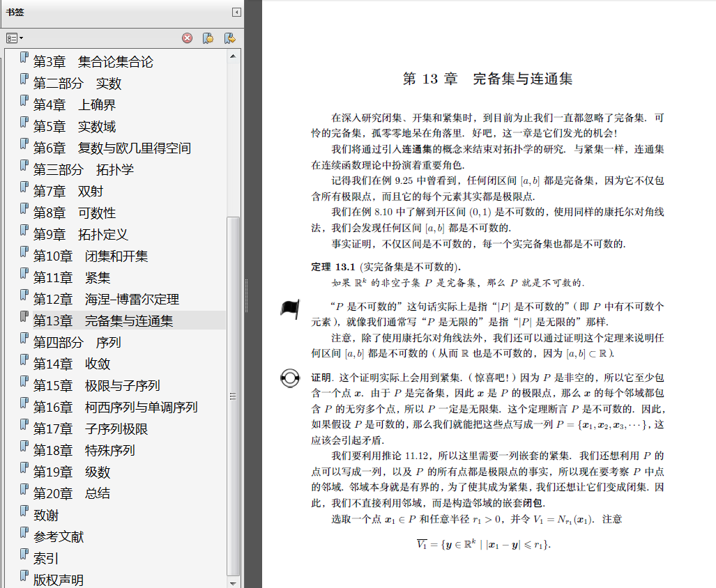Click bookmark icon beside 第13章 完备集与连通集
The width and height of the screenshot is (716, 588).
pos(24,316)
